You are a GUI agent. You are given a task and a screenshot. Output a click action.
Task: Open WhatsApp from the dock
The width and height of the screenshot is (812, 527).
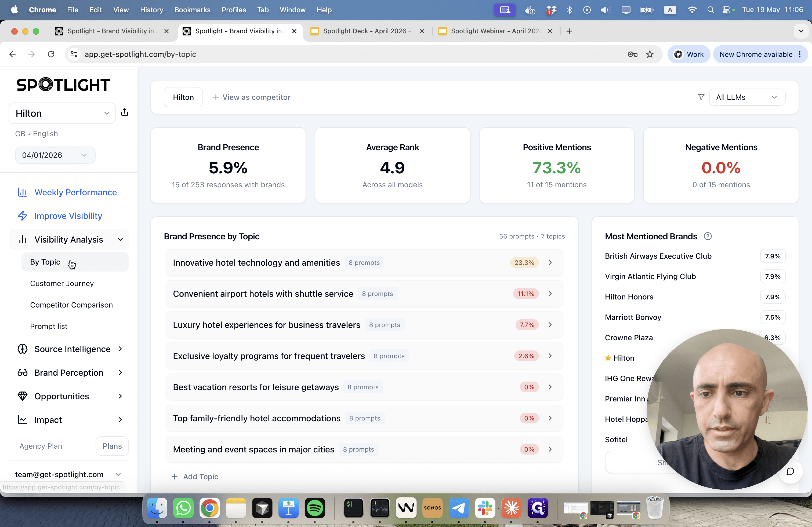[x=183, y=508]
